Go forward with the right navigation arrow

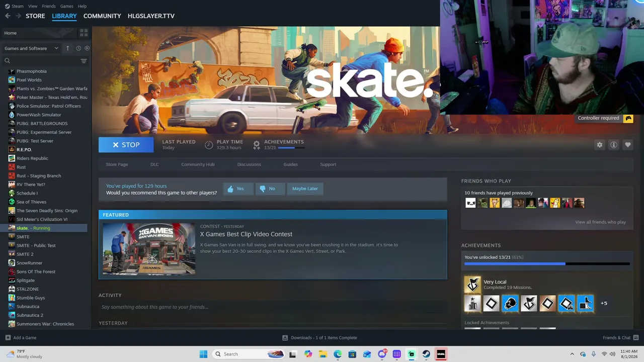19,16
